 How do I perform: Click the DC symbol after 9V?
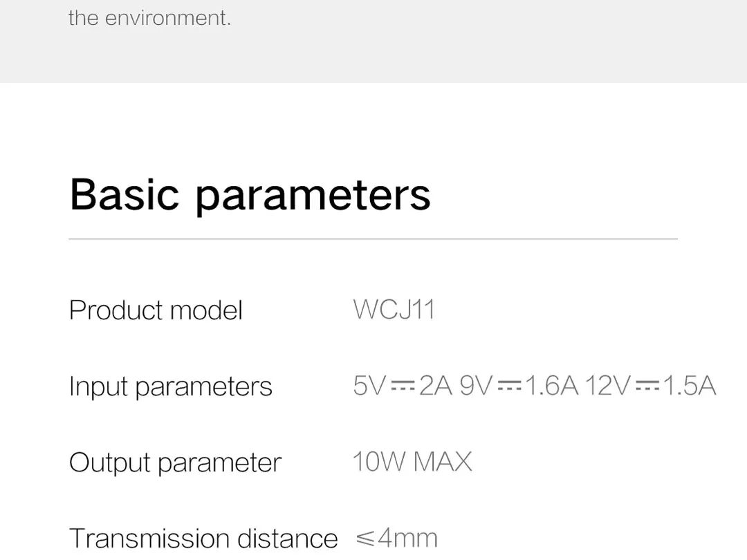pos(509,386)
